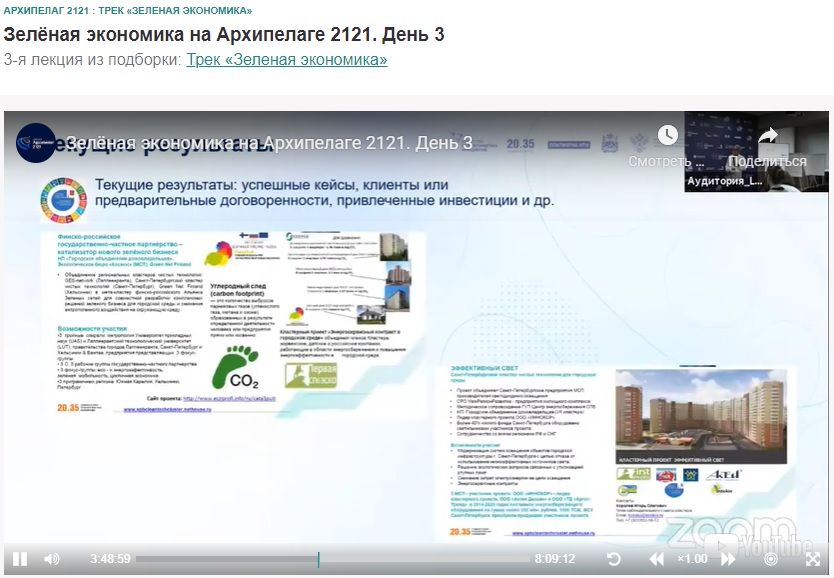Click the ×1.00 playback speed indicator
Viewport: 834px width, 578px height.
[x=692, y=559]
